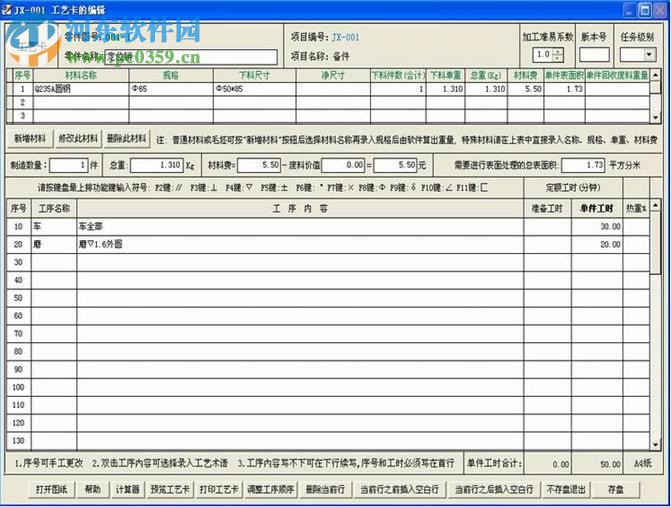Image resolution: width=671 pixels, height=507 pixels.
Task: Click the 准备工时 column header
Action: tap(547, 208)
